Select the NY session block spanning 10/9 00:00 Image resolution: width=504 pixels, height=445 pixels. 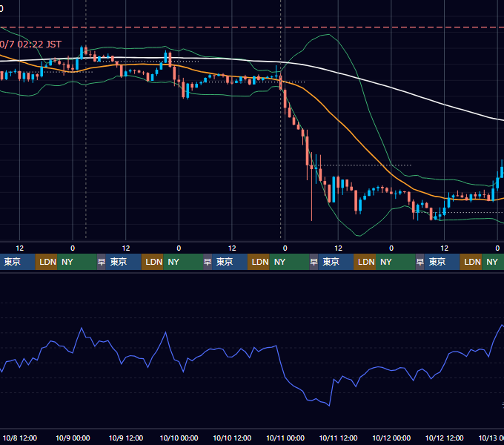click(77, 262)
